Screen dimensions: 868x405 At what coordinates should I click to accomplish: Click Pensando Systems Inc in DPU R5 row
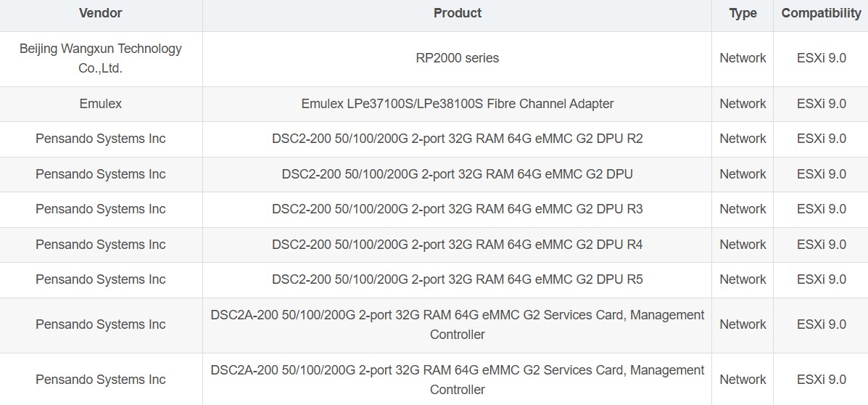[100, 279]
